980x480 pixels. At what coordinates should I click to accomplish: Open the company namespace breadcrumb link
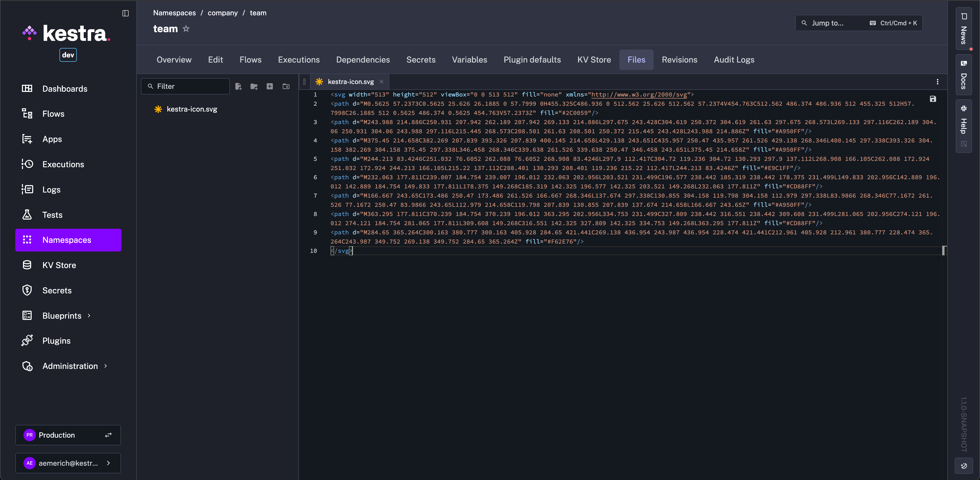222,13
